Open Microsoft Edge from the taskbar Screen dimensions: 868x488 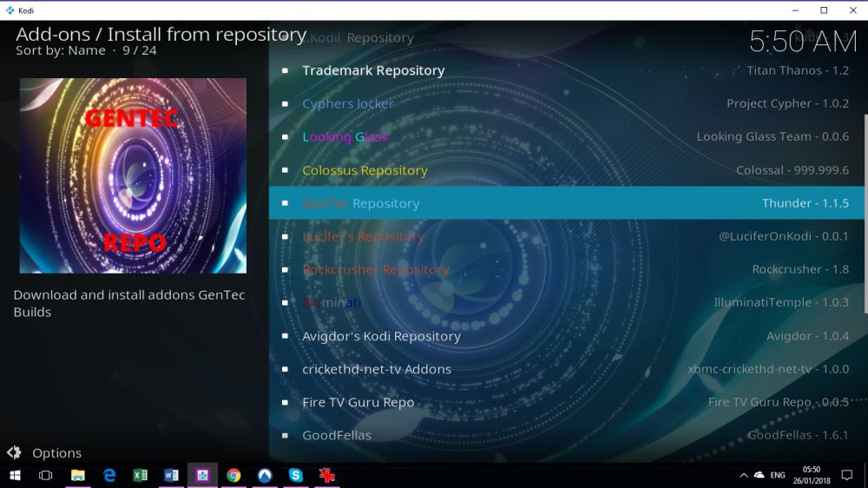[109, 475]
